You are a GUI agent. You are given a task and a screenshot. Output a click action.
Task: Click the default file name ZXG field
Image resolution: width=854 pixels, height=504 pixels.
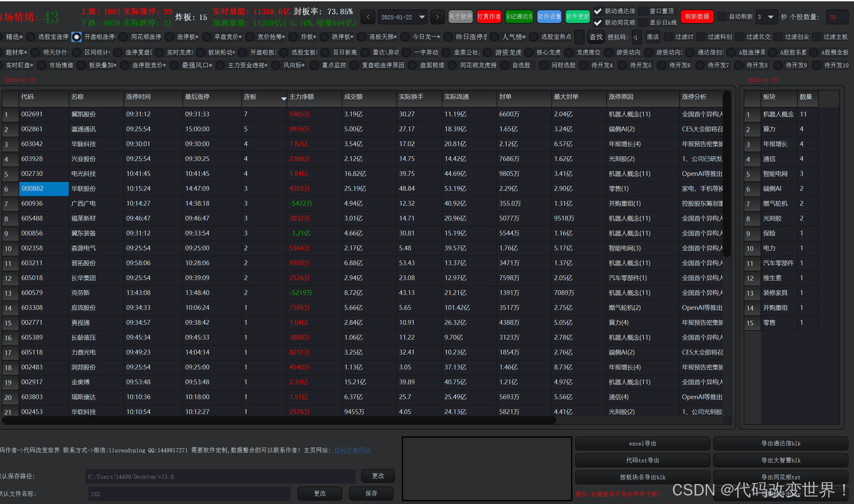click(x=189, y=494)
